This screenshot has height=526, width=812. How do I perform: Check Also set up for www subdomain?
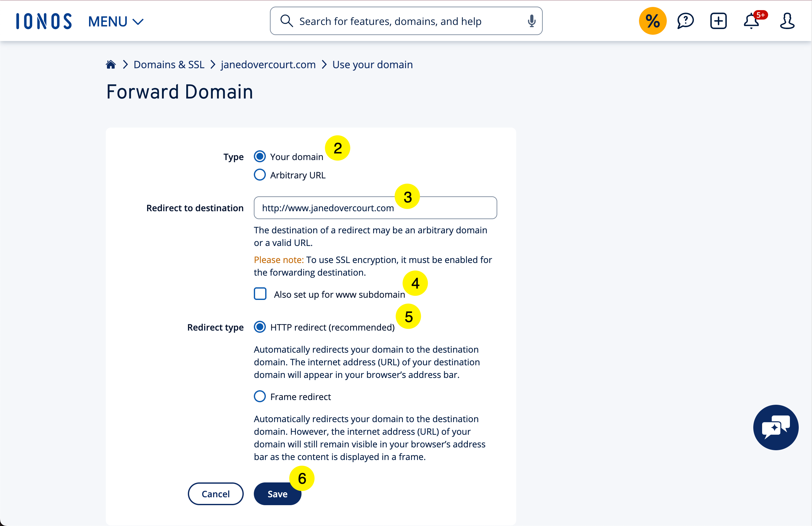point(260,294)
